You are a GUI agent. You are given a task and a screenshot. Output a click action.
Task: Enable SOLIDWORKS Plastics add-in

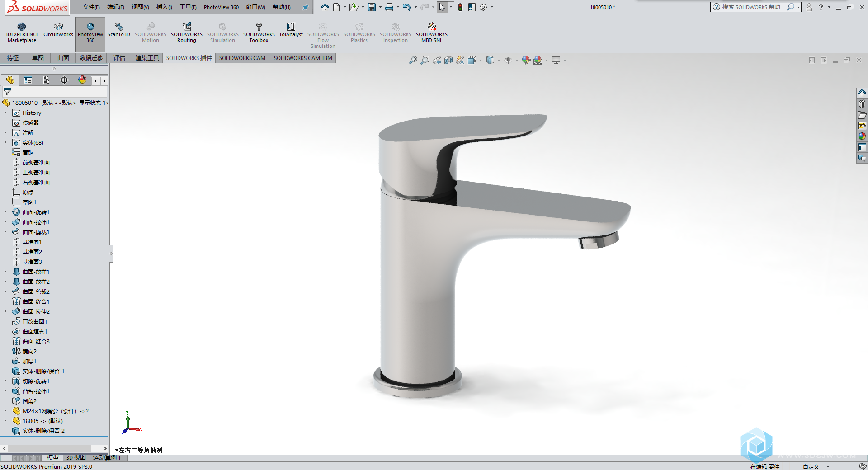[x=359, y=33]
